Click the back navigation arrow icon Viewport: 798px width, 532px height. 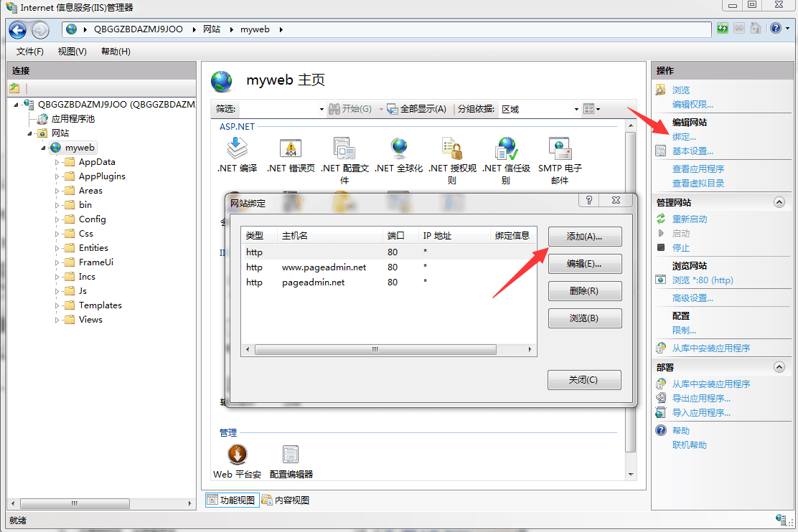[x=16, y=29]
